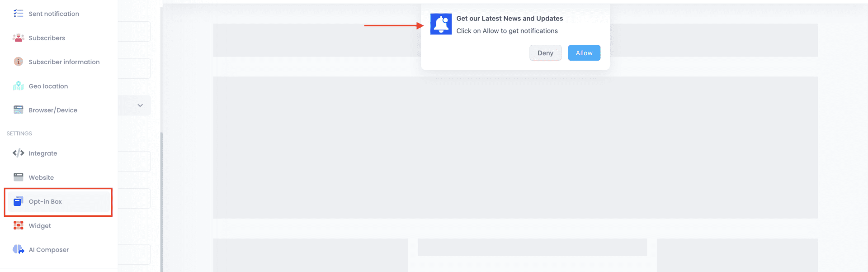This screenshot has width=868, height=272.
Task: Click the Subscriber information info icon
Action: pyautogui.click(x=18, y=62)
